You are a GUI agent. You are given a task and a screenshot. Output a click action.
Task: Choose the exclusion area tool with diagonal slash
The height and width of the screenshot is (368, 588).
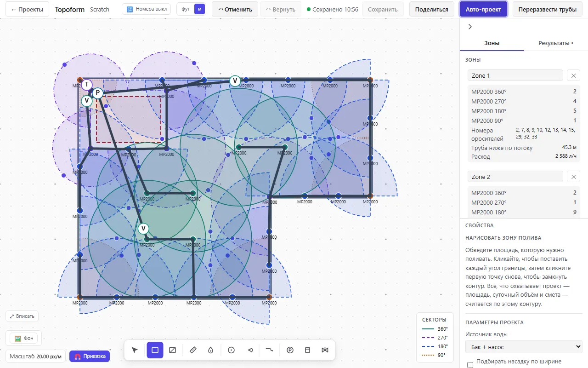[173, 350]
